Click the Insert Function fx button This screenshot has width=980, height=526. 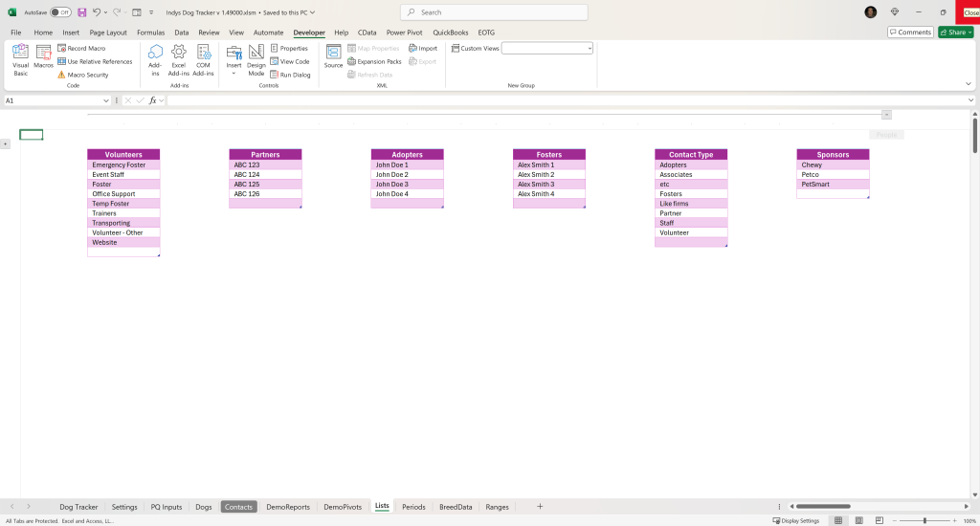coord(152,100)
